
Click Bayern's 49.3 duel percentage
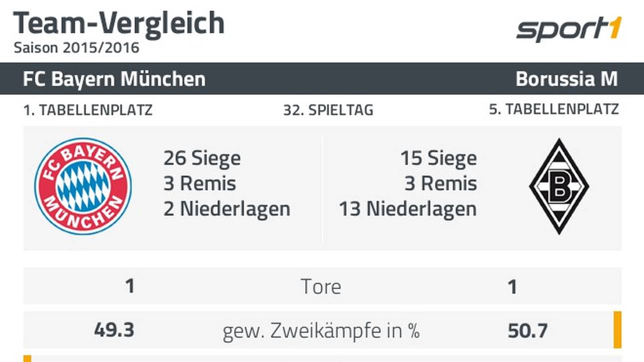point(114,330)
